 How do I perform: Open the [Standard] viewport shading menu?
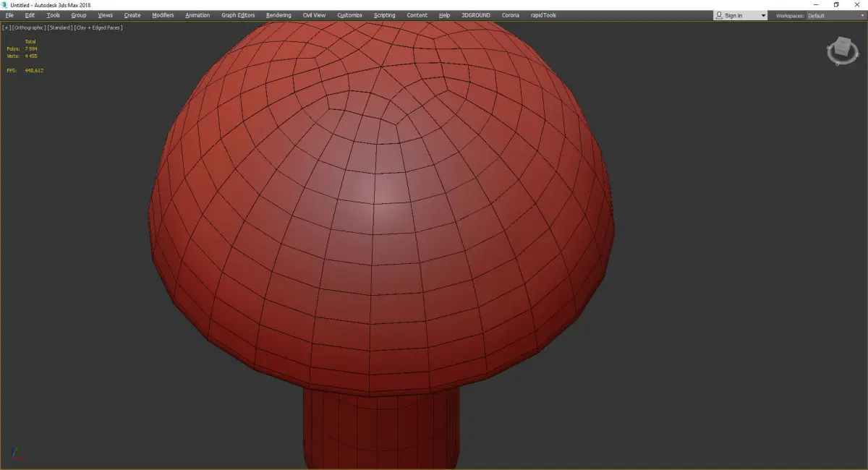59,27
